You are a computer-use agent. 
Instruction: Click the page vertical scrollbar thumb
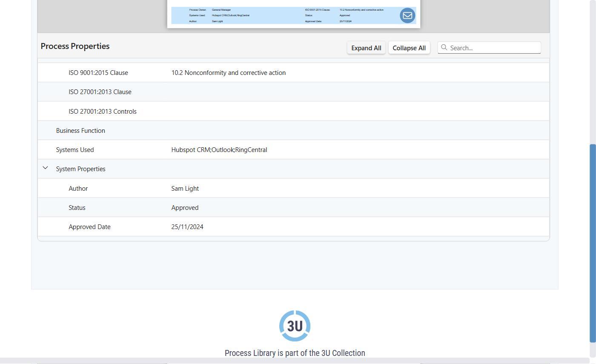[x=593, y=243]
